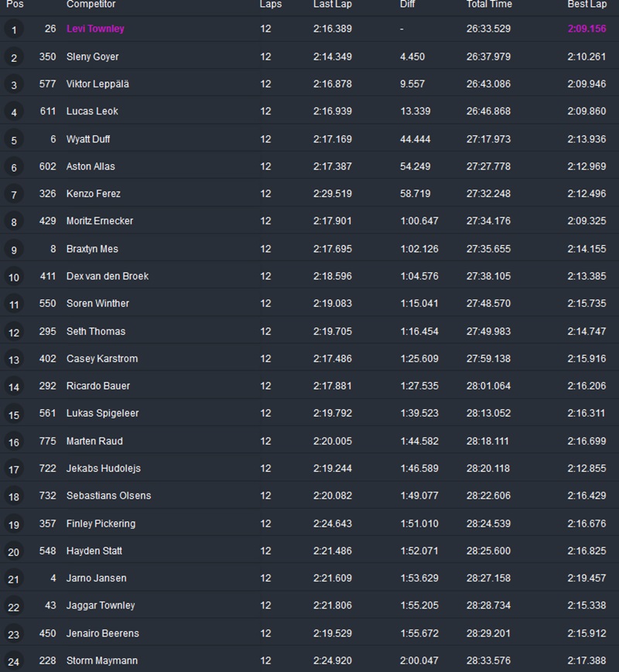Open competitor Sleny Goyer
This screenshot has width=619, height=672.
[93, 57]
